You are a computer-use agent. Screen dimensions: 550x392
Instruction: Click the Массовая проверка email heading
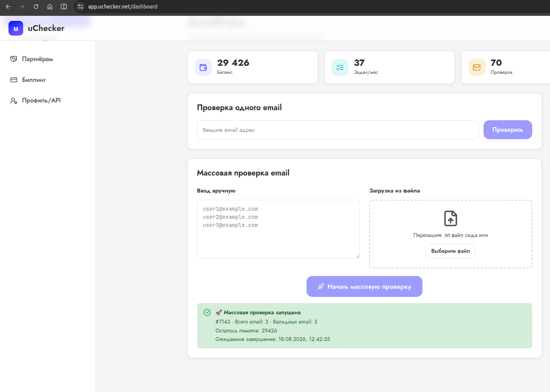coord(243,173)
